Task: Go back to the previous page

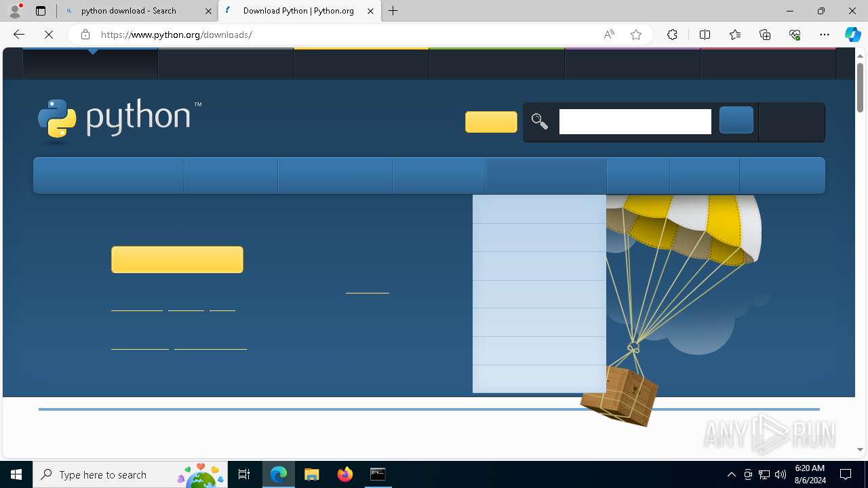Action: [19, 35]
